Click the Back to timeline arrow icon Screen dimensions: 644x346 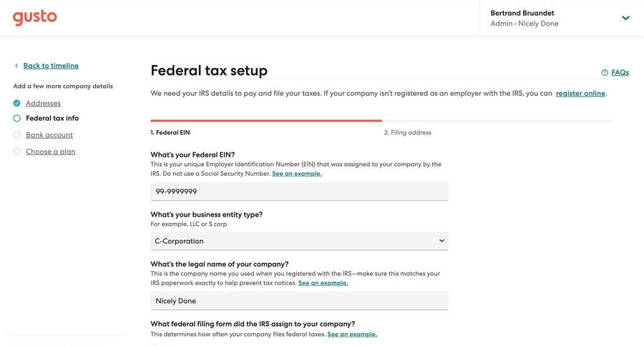click(16, 66)
